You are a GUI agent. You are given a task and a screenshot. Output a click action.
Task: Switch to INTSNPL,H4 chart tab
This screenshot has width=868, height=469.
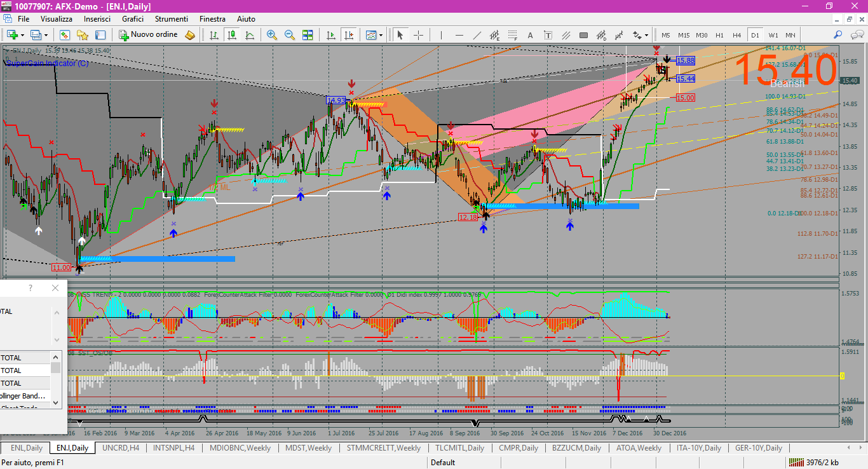(x=174, y=448)
